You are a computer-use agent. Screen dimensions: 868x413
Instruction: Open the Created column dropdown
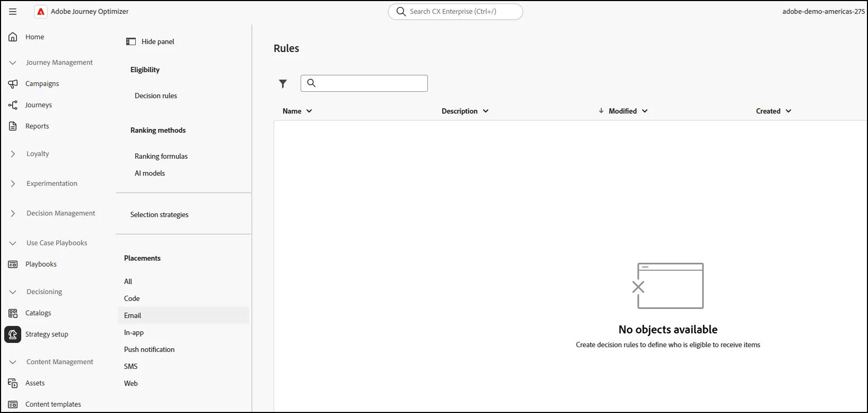pyautogui.click(x=788, y=111)
